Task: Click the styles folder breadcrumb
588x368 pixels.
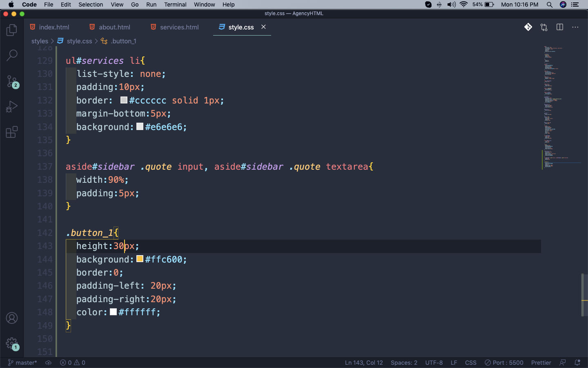Action: (x=40, y=41)
